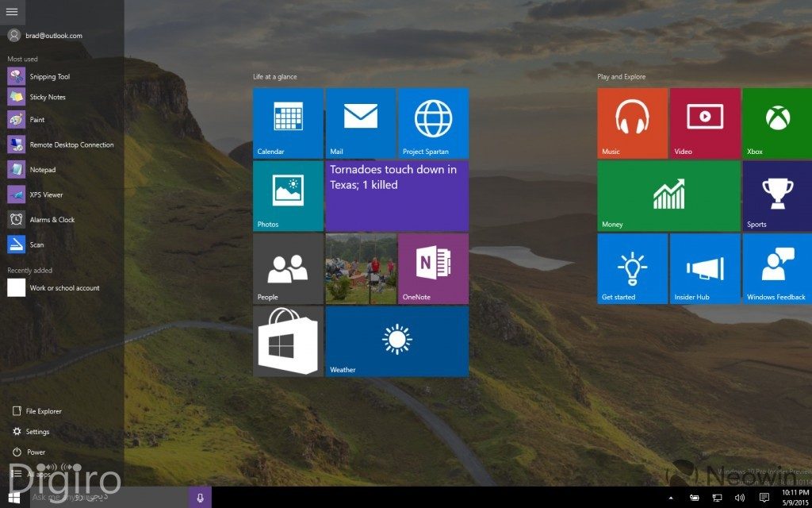The height and width of the screenshot is (508, 812).
Task: Open Remote Desktop Connection
Action: tap(60, 144)
